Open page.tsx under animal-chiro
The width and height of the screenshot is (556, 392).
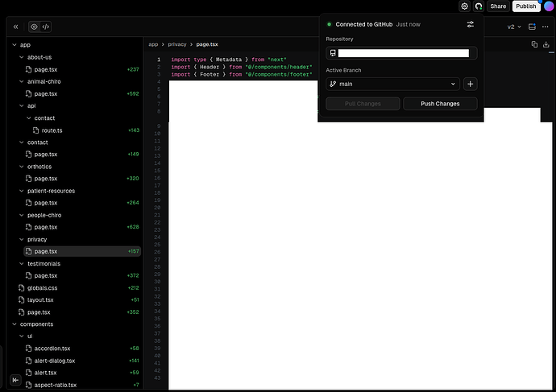pyautogui.click(x=46, y=94)
